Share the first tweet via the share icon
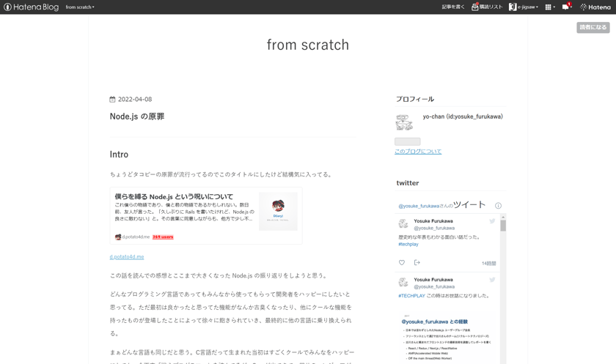 click(x=417, y=262)
